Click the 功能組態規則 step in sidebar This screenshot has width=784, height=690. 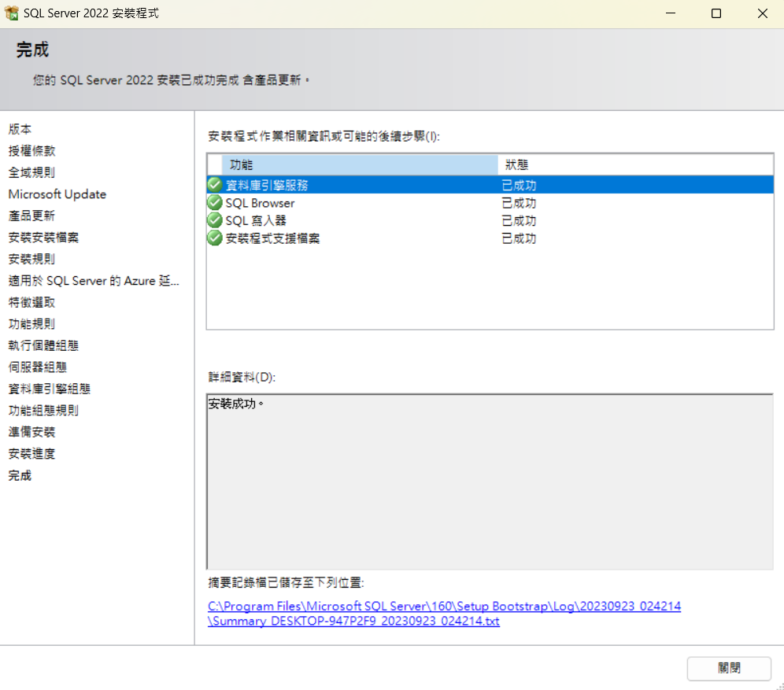pyautogui.click(x=43, y=410)
